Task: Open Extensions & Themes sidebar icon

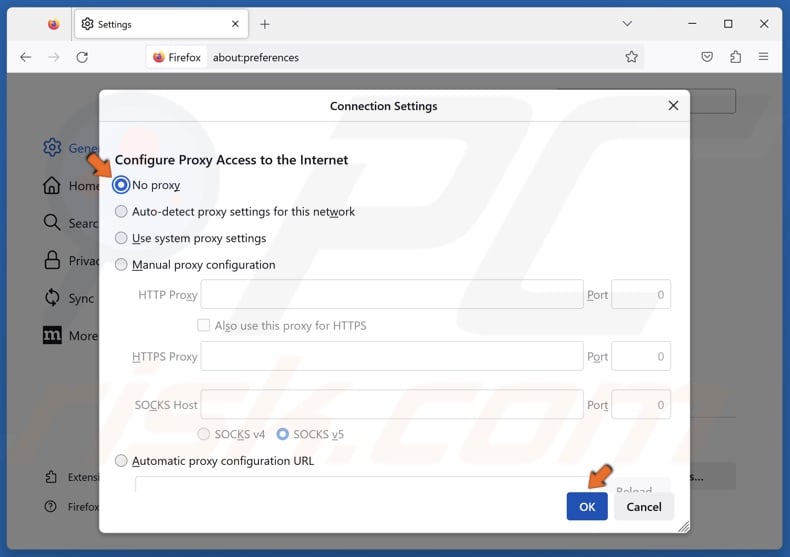Action: tap(51, 477)
